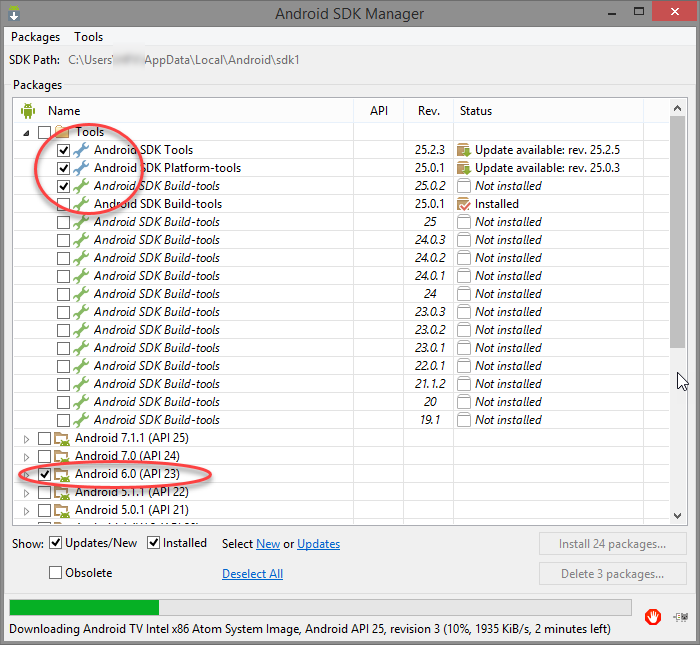Open the Tools menu
Image resolution: width=700 pixels, height=645 pixels.
pos(88,37)
